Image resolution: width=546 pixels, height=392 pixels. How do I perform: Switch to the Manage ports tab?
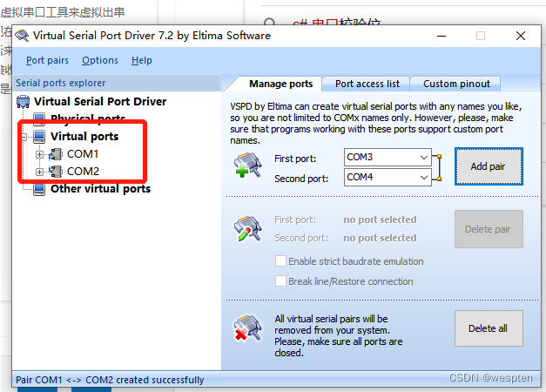point(280,84)
